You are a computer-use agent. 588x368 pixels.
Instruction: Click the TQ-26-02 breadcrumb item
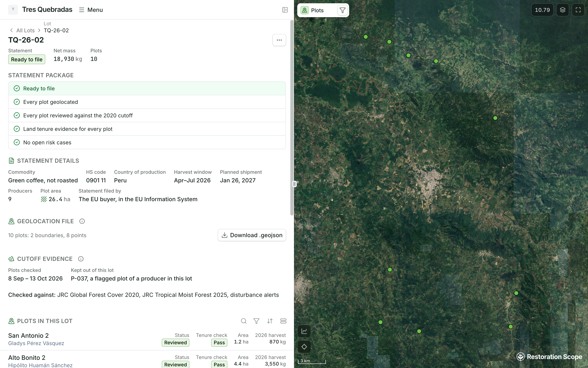coord(56,30)
